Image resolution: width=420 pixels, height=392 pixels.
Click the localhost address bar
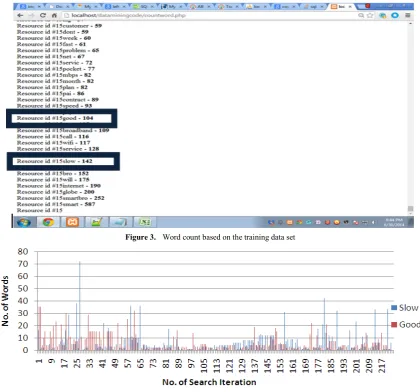pos(210,15)
